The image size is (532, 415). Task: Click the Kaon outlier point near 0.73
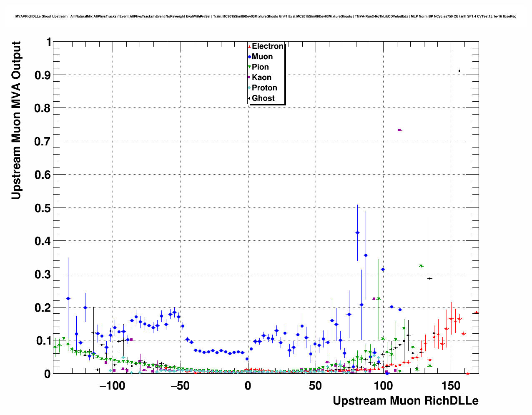[x=399, y=130]
